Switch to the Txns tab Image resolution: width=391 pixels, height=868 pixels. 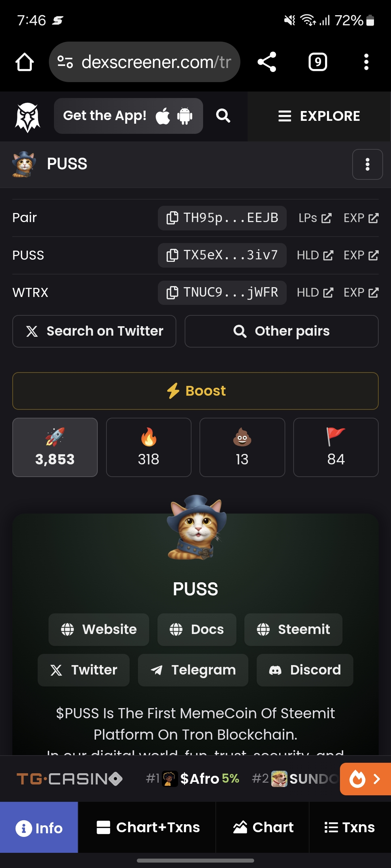350,827
